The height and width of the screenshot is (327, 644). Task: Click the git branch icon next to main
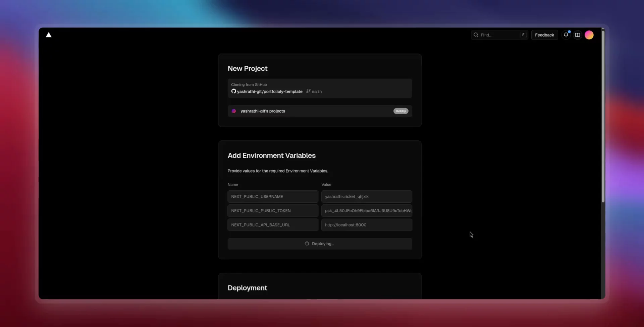[308, 91]
